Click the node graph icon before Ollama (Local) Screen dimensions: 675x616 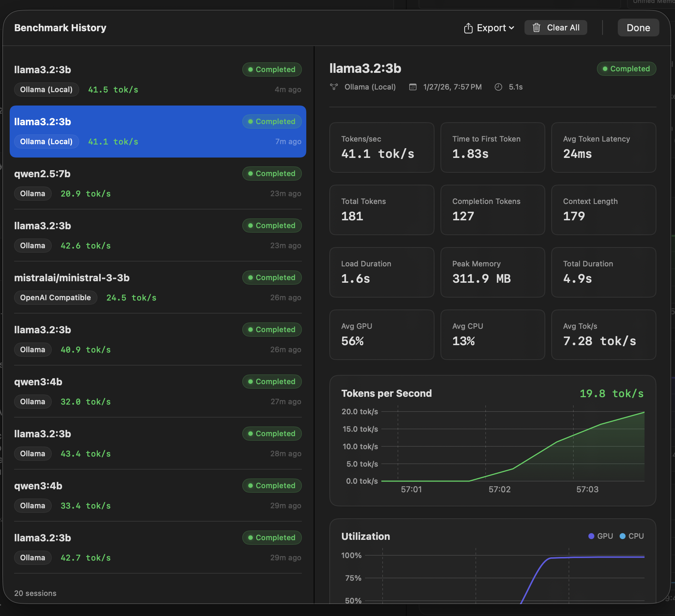(334, 87)
